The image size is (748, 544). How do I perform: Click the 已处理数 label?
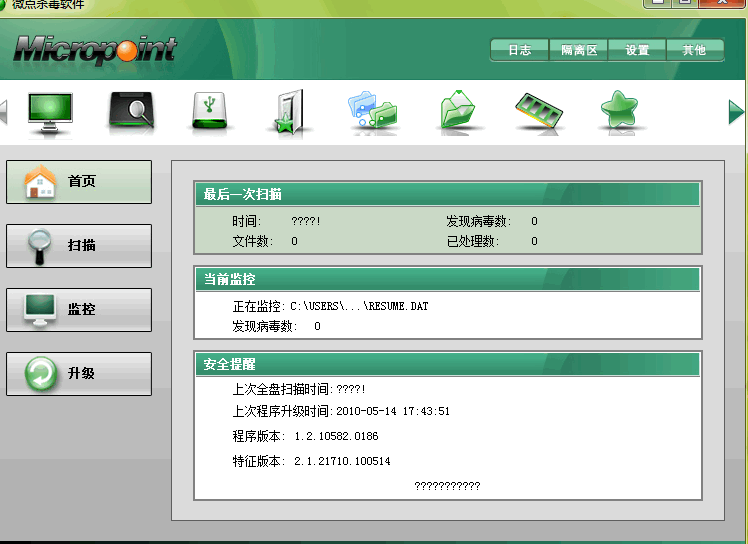point(473,241)
